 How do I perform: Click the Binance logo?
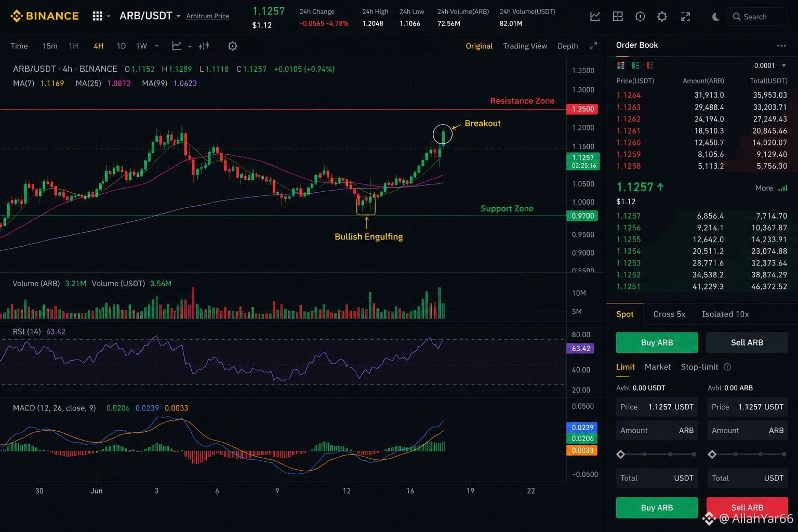tap(45, 16)
